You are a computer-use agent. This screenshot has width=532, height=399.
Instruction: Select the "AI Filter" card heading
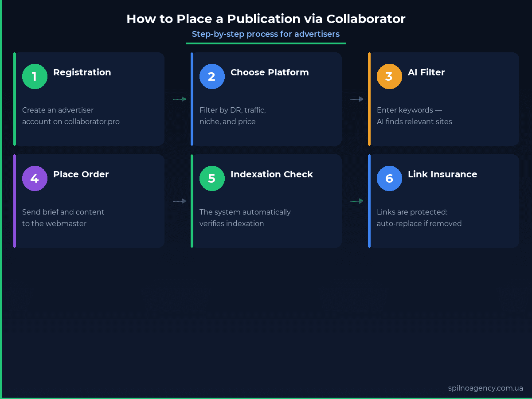point(426,72)
